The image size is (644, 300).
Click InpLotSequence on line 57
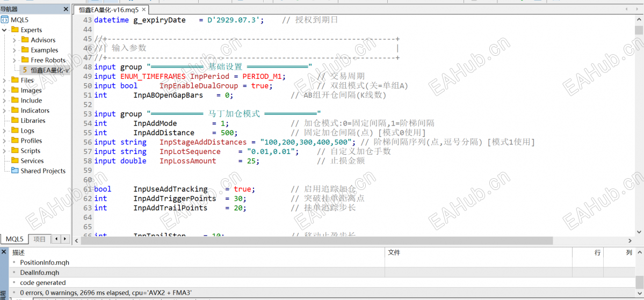click(190, 152)
